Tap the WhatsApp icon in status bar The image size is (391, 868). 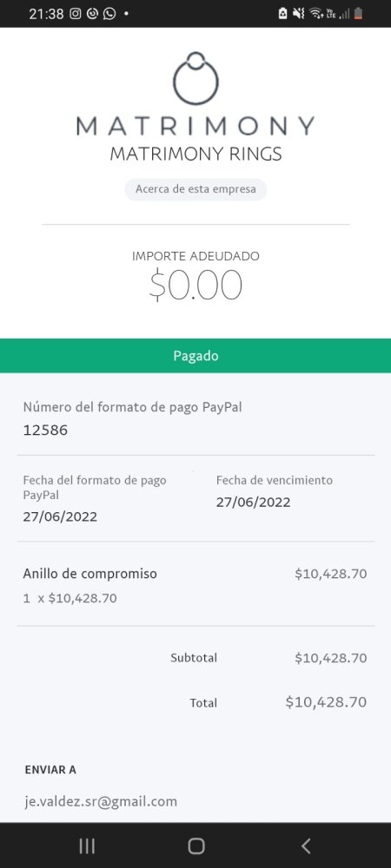pyautogui.click(x=109, y=14)
